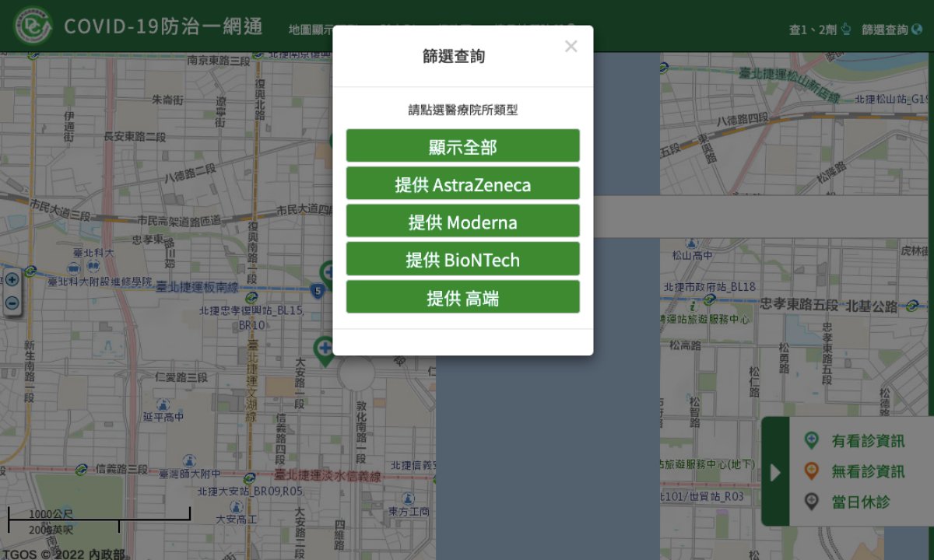Pick the 提供 BioNTech filter
934x560 pixels.
[462, 260]
